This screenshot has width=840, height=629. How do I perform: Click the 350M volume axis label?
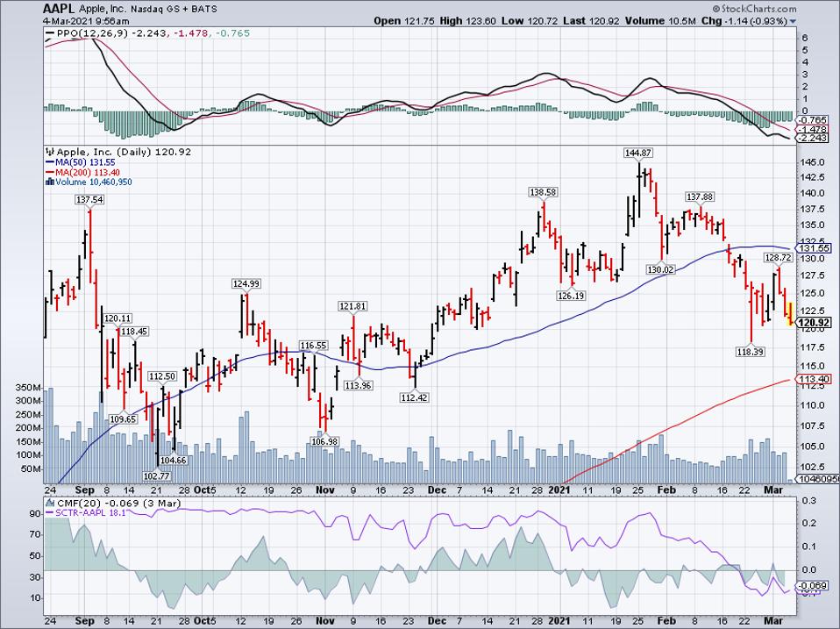pyautogui.click(x=28, y=388)
